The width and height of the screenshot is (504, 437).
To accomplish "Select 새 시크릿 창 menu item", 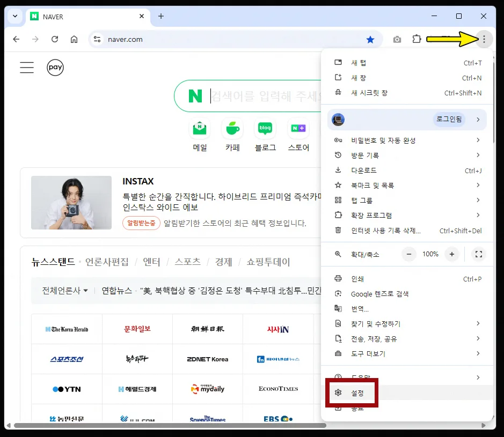I will click(x=407, y=93).
